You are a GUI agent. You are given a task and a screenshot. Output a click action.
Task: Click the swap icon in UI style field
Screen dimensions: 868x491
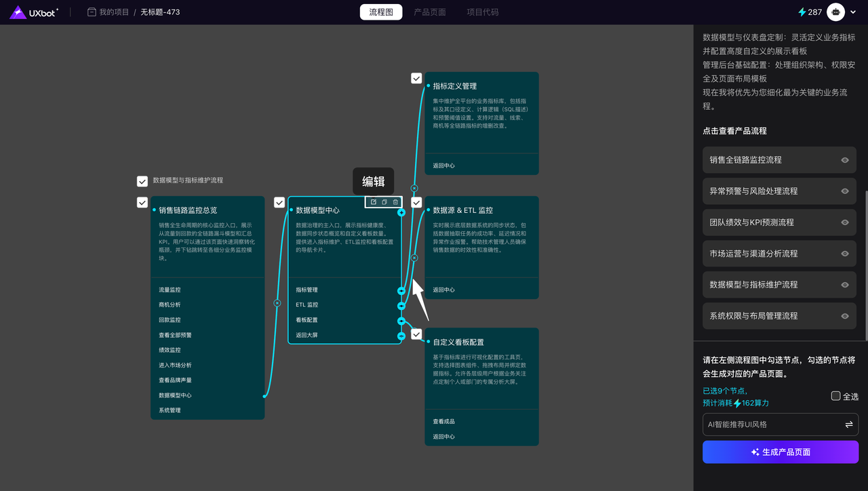tap(848, 425)
